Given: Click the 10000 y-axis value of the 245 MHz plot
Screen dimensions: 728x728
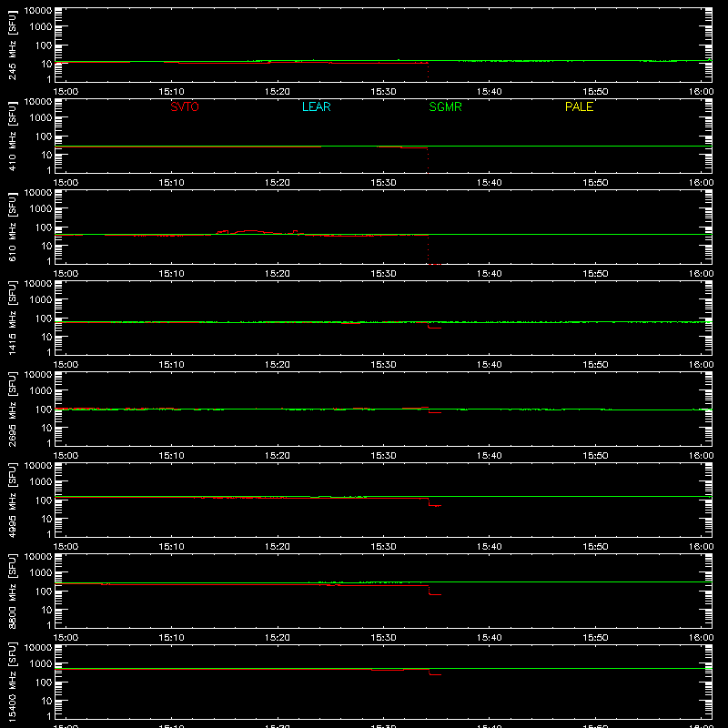Looking at the screenshot, I should (38, 11).
